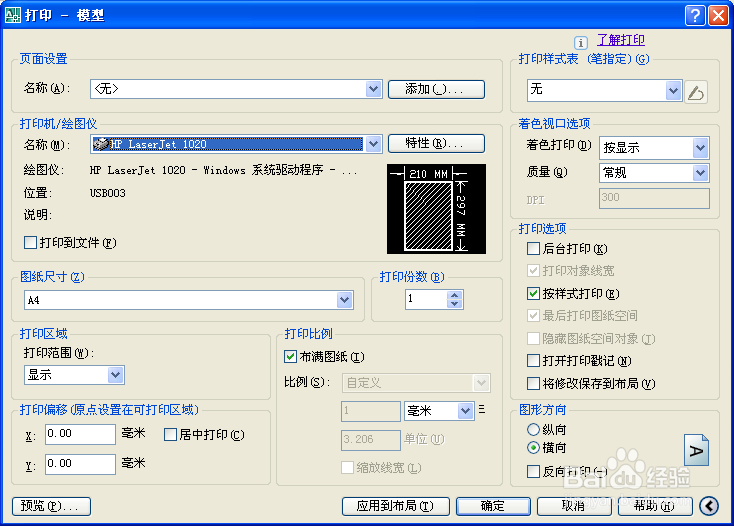This screenshot has height=526, width=734.
Task: Click the 预览 button
Action: tap(51, 506)
